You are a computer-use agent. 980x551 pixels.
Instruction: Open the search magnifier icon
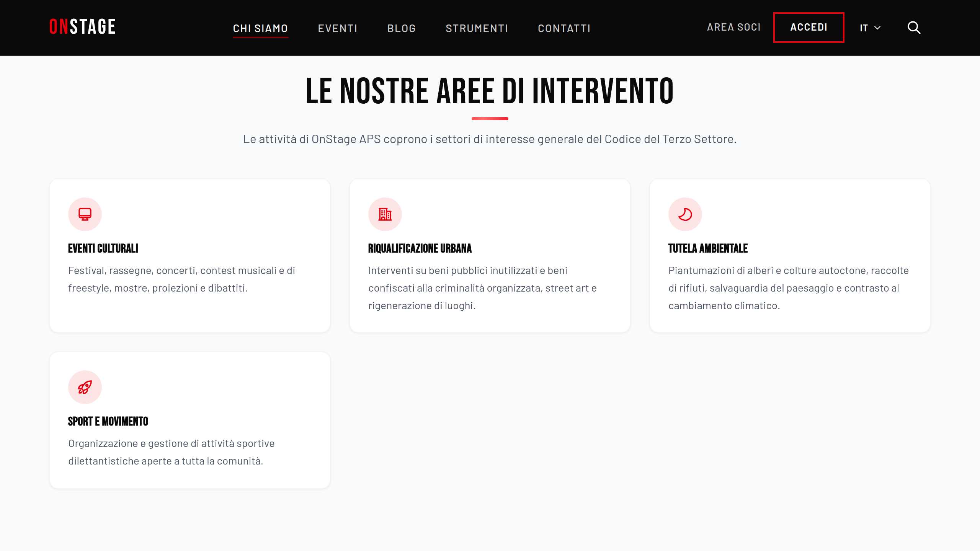(914, 28)
